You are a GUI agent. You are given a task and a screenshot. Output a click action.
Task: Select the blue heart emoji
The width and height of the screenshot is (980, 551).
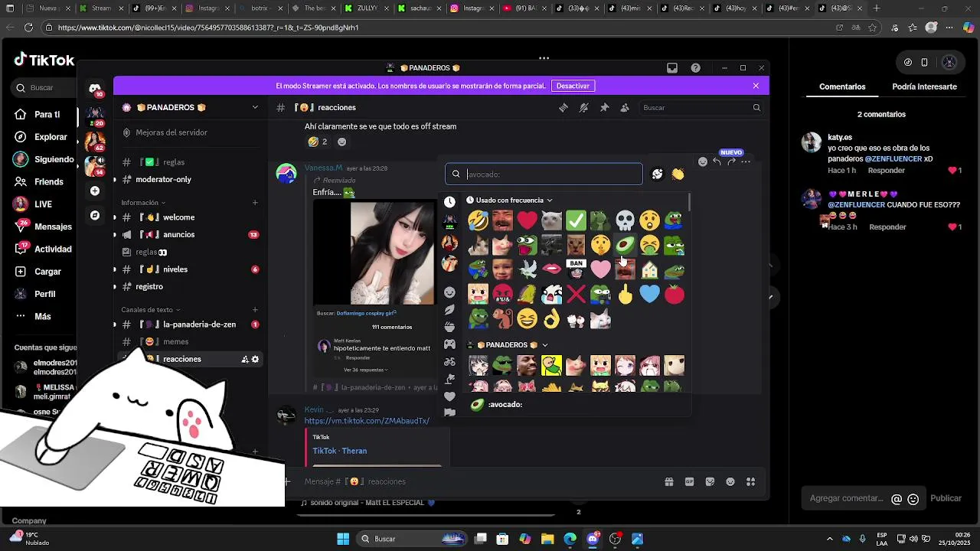[x=649, y=294]
